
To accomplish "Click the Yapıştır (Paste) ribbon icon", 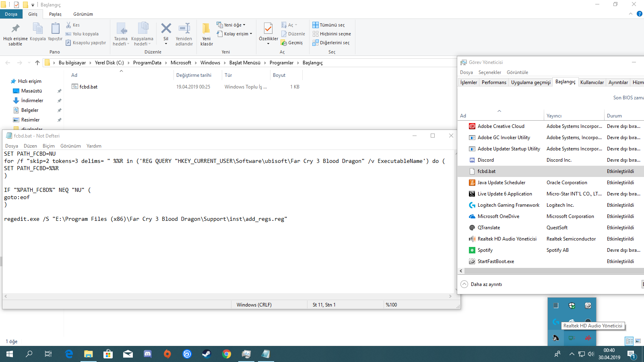I will [x=55, y=29].
